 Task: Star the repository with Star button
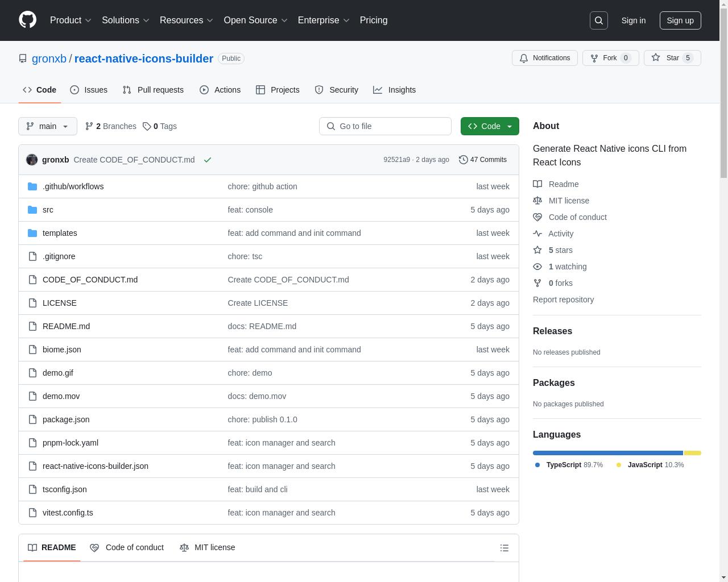click(x=672, y=58)
